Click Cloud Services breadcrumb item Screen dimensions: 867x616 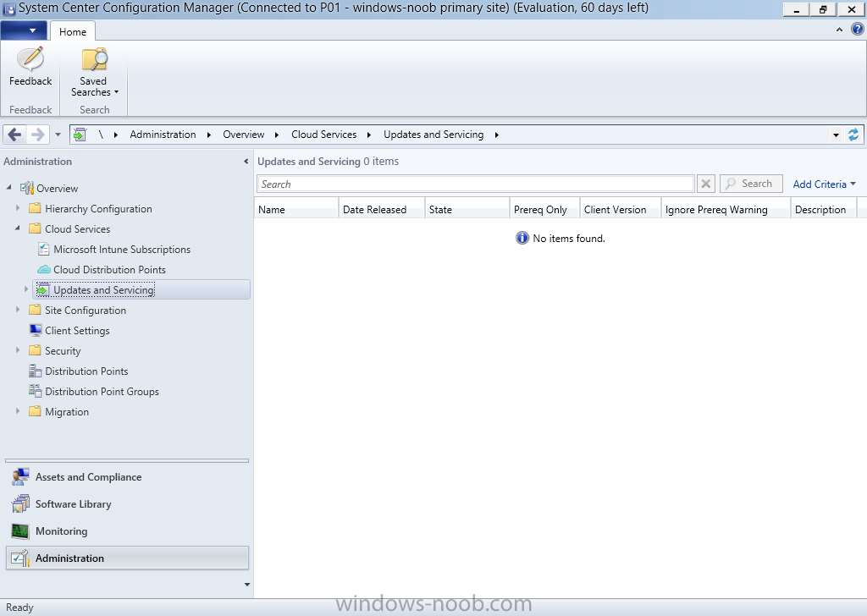coord(324,135)
